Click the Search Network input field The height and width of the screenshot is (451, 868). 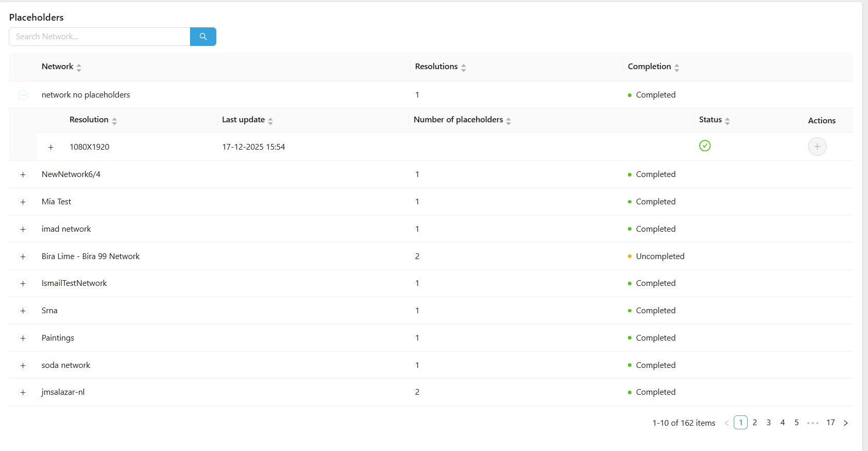(x=100, y=37)
